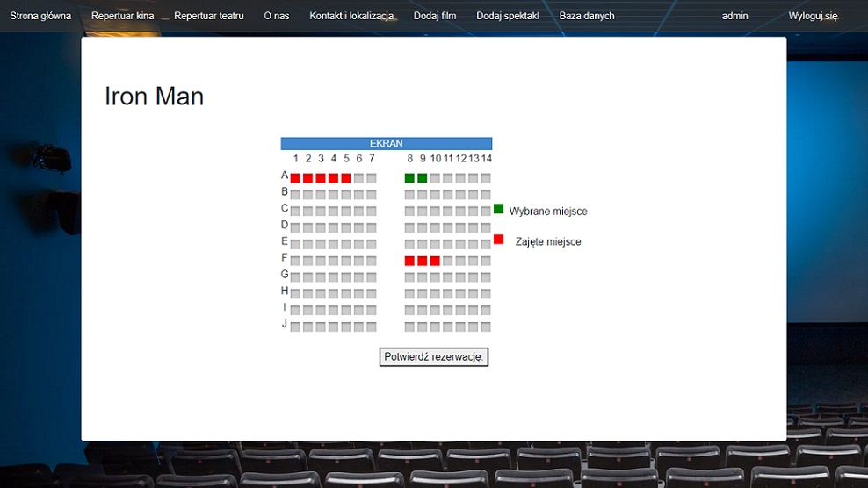Image resolution: width=868 pixels, height=488 pixels.
Task: Select seat D11
Action: pyautogui.click(x=448, y=227)
